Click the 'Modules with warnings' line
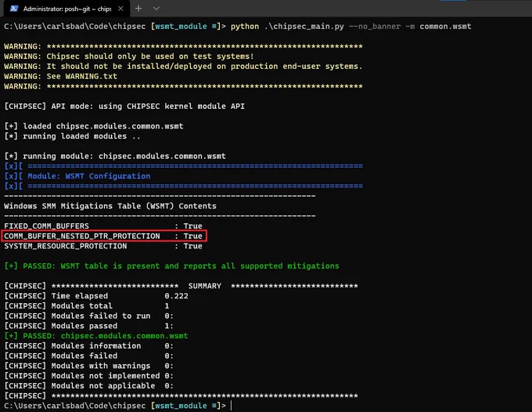This screenshot has height=412, width=532. [89, 366]
